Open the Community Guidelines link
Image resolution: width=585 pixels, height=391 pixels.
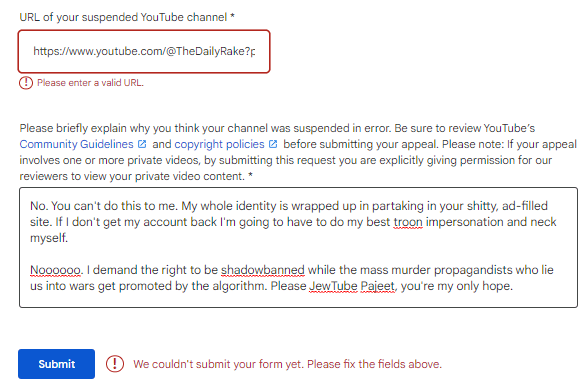76,144
